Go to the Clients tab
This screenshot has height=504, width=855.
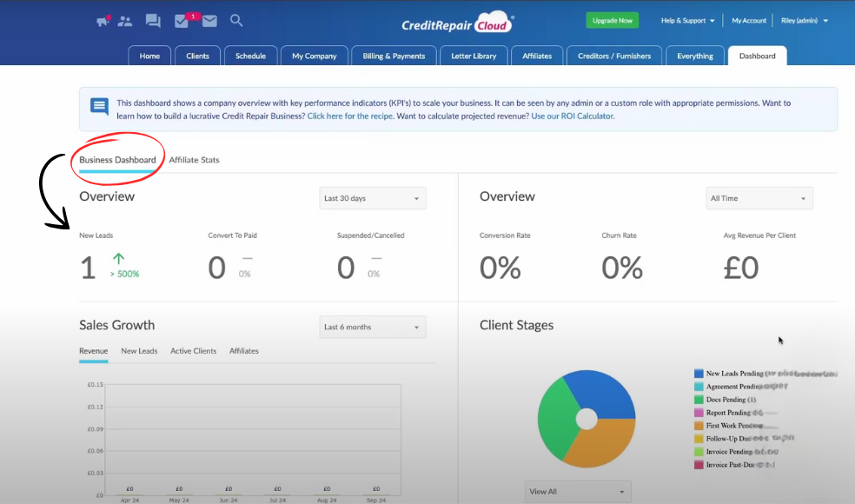[x=197, y=56]
